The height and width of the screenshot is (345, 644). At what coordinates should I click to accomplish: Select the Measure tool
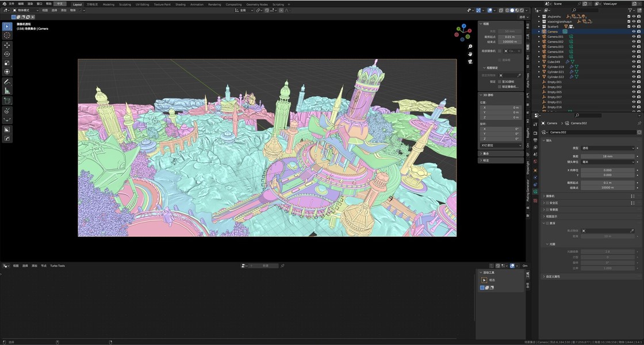7,91
